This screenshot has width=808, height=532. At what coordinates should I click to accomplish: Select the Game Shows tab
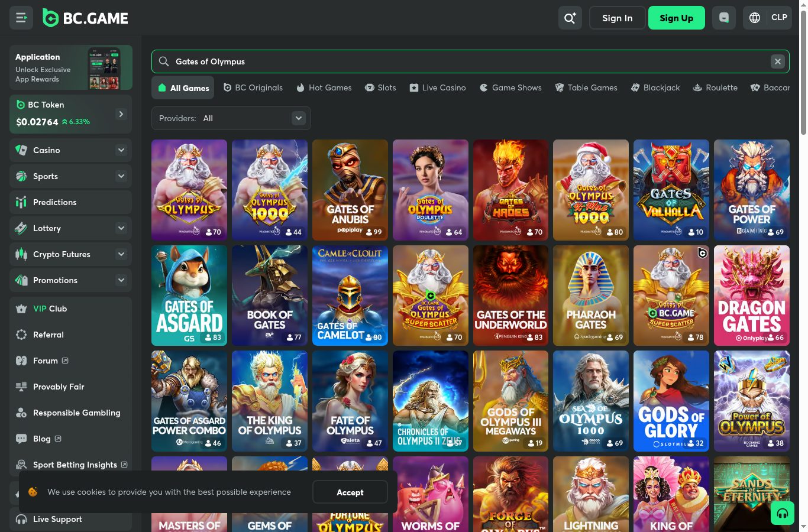[x=510, y=87]
